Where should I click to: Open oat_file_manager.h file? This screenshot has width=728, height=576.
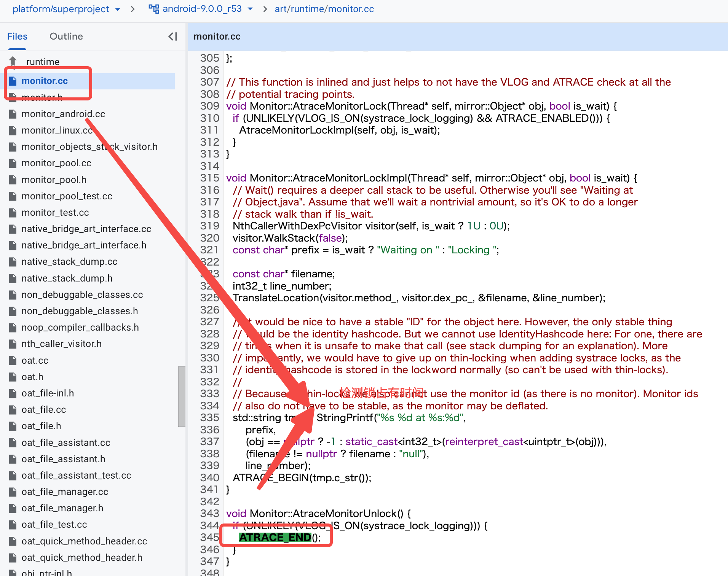[x=62, y=508]
